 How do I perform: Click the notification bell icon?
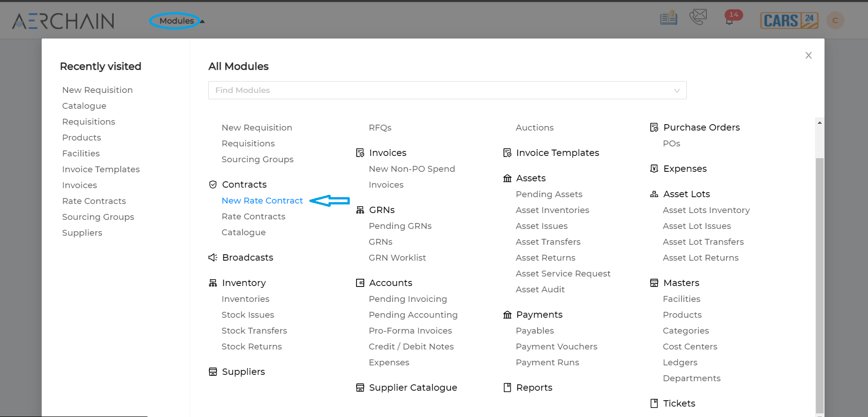[x=729, y=21]
